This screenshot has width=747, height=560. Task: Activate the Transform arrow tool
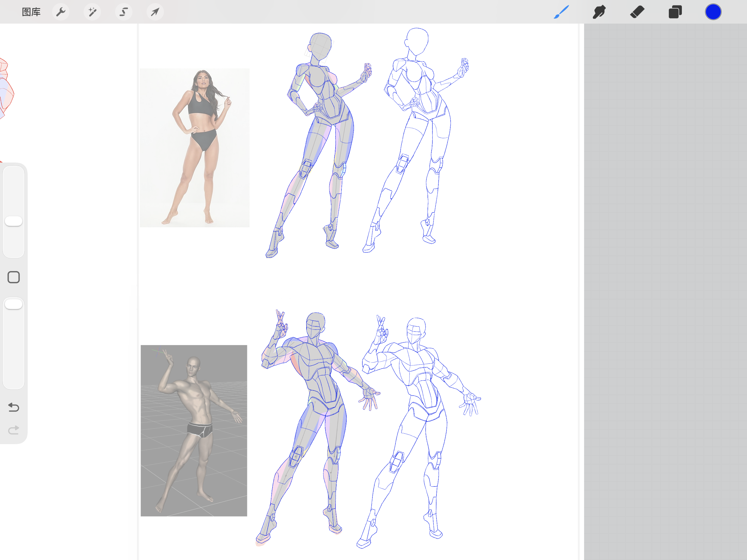coord(155,12)
